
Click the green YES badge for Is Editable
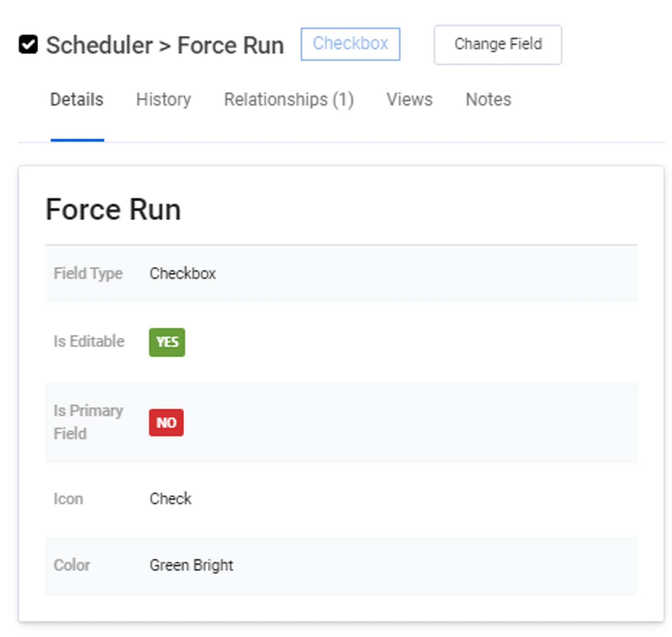coord(167,342)
